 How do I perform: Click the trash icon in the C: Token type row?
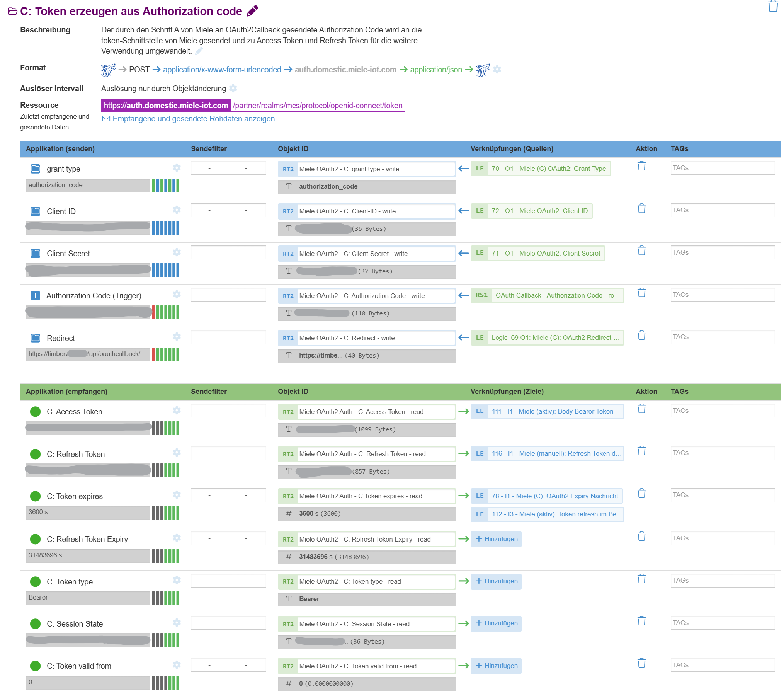pyautogui.click(x=641, y=579)
